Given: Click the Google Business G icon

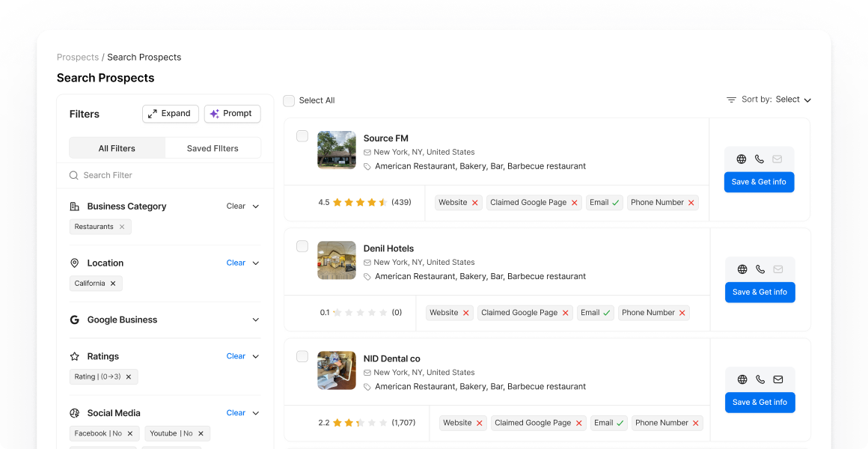Looking at the screenshot, I should 74,320.
